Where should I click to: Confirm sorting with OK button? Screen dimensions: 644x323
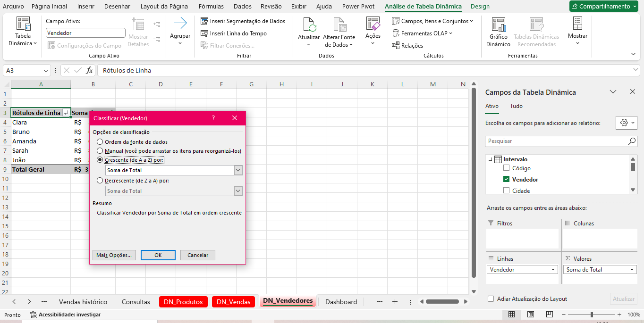tap(158, 255)
